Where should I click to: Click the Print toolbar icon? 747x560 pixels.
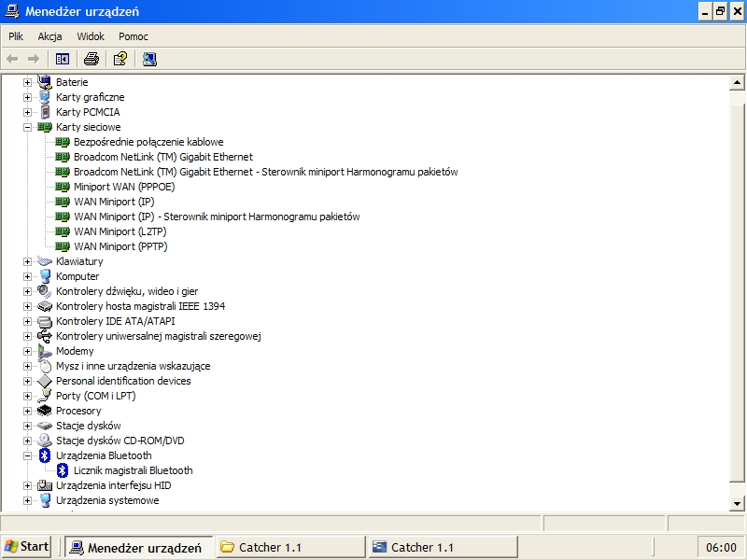(90, 58)
